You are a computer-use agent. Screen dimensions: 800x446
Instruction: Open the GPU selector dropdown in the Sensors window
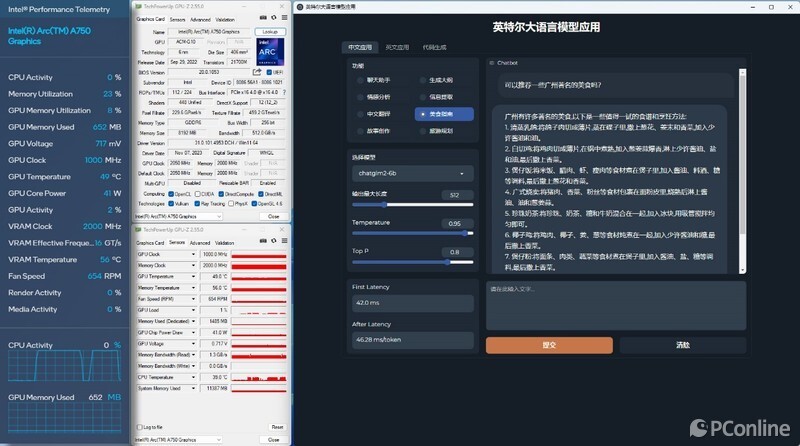click(178, 439)
